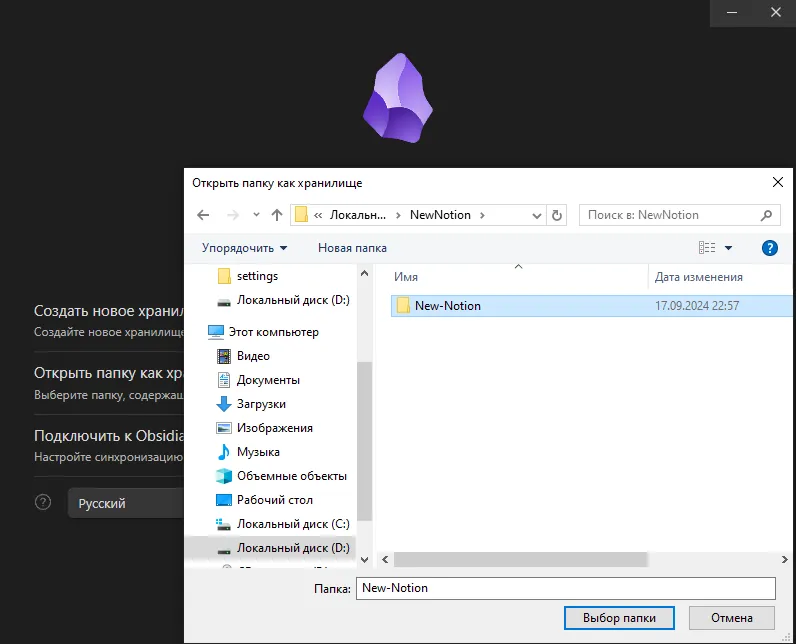Viewport: 796px width, 644px height.
Task: Click the Видео film icon
Action: pos(224,356)
